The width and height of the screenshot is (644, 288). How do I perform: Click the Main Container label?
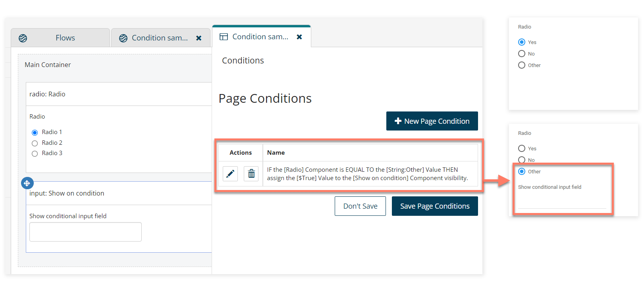coord(48,65)
